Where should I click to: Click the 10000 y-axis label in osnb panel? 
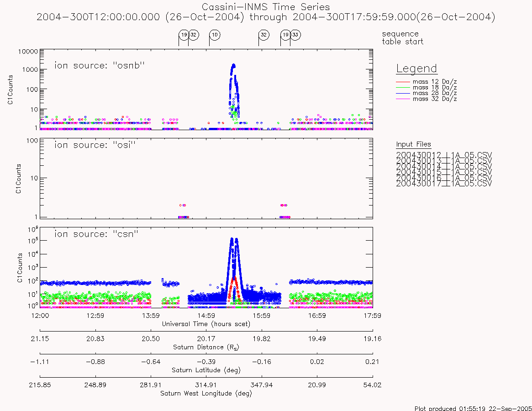coord(28,52)
